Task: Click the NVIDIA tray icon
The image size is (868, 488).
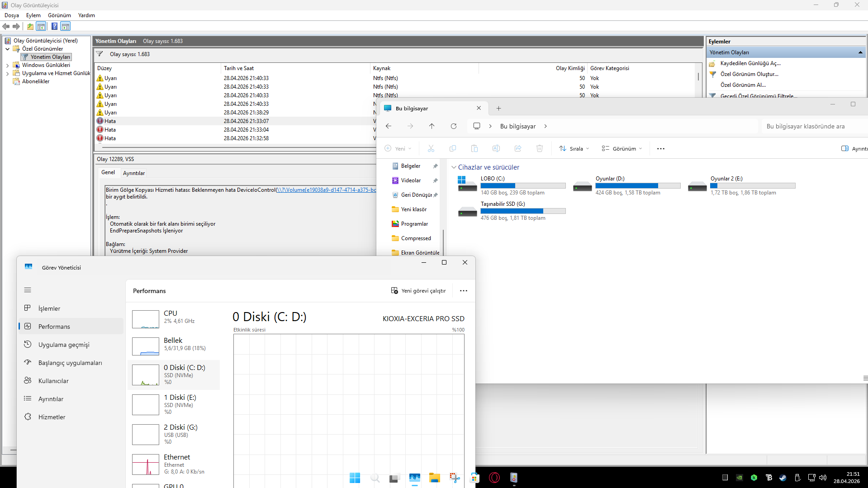Action: pyautogui.click(x=740, y=478)
